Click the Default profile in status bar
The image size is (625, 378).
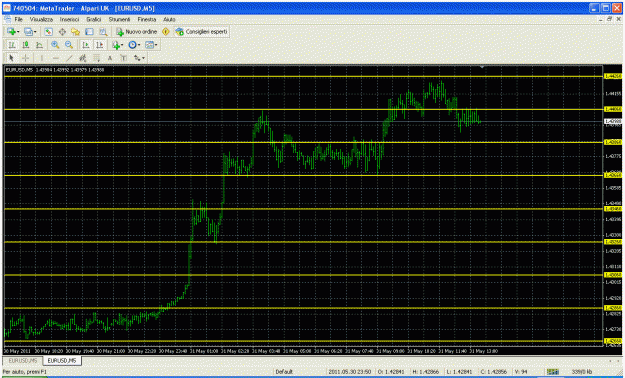[x=284, y=372]
